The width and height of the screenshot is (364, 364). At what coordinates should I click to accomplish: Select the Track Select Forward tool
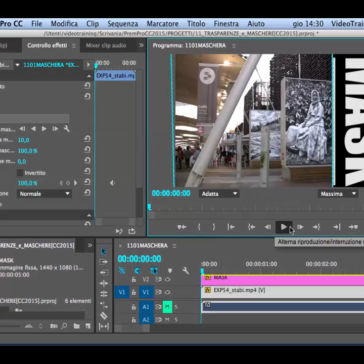coord(104,262)
